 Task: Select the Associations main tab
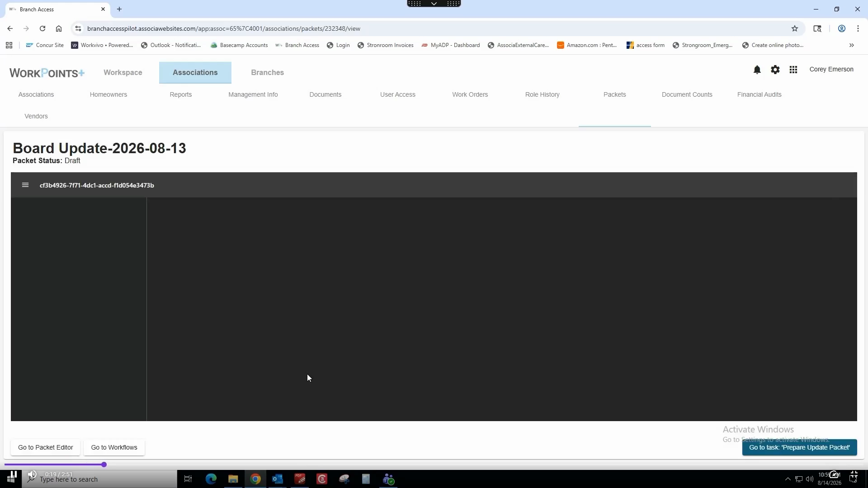click(195, 72)
